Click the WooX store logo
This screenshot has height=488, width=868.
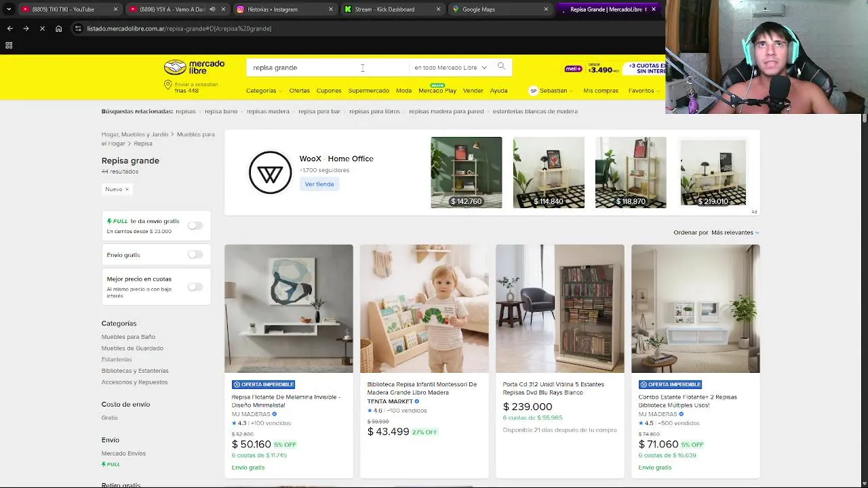(x=270, y=173)
